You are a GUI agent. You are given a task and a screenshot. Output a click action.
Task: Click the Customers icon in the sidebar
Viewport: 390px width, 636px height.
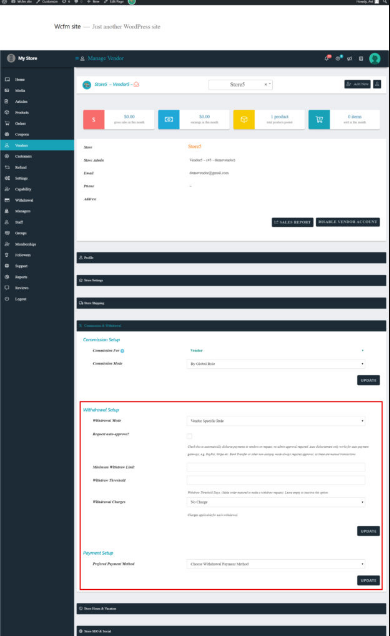coord(7,156)
